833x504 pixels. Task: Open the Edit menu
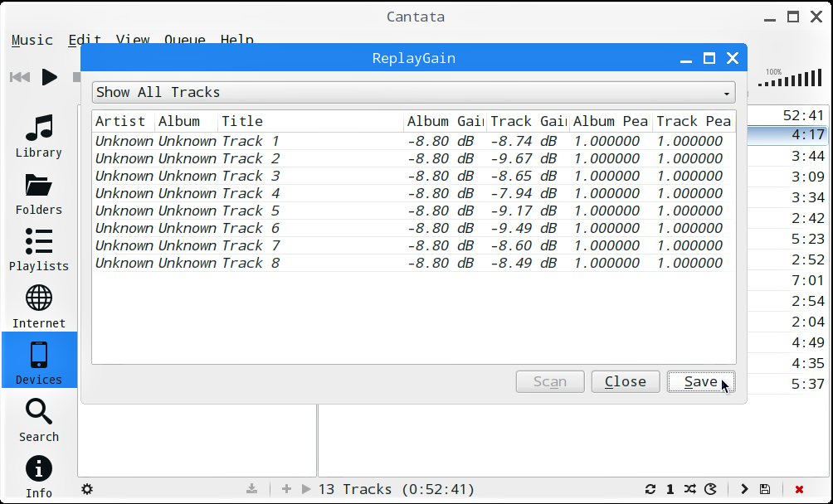tap(85, 40)
